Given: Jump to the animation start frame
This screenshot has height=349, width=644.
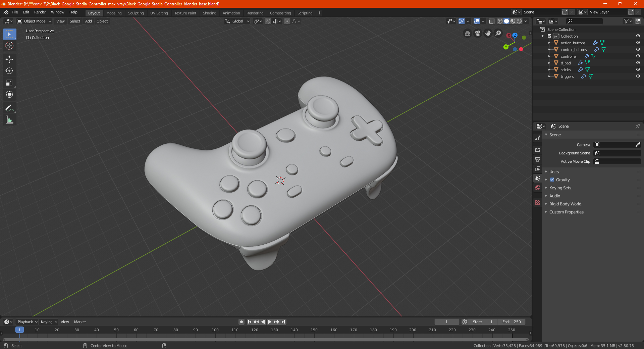Looking at the screenshot, I should coord(250,322).
